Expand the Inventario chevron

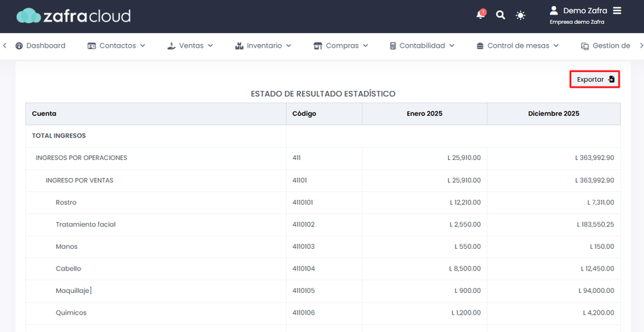pos(288,45)
